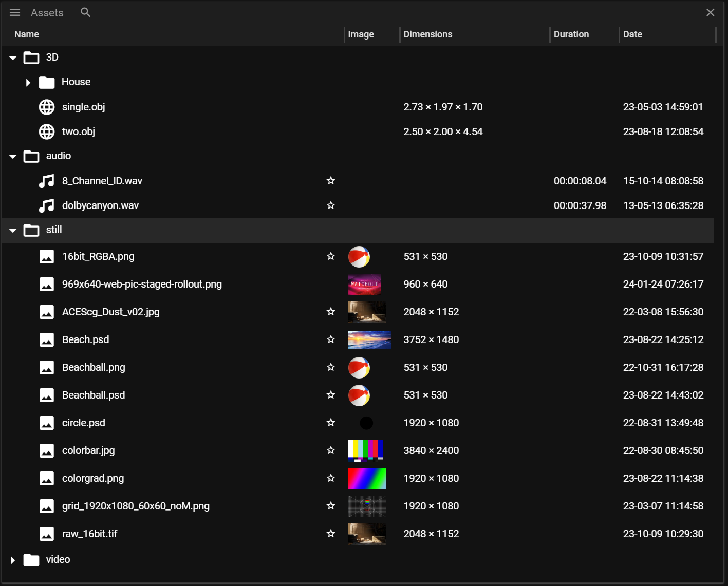This screenshot has height=586, width=728.
Task: Close the Assets panel
Action: click(710, 12)
